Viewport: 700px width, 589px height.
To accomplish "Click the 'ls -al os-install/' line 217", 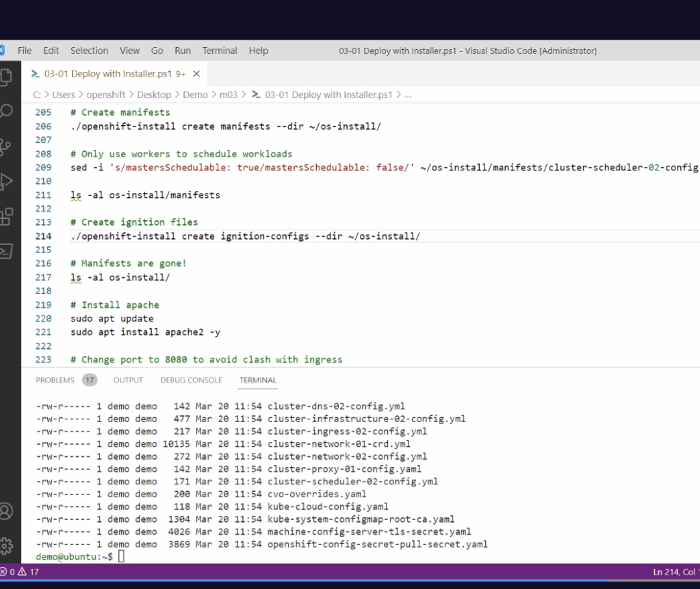I will click(x=120, y=278).
